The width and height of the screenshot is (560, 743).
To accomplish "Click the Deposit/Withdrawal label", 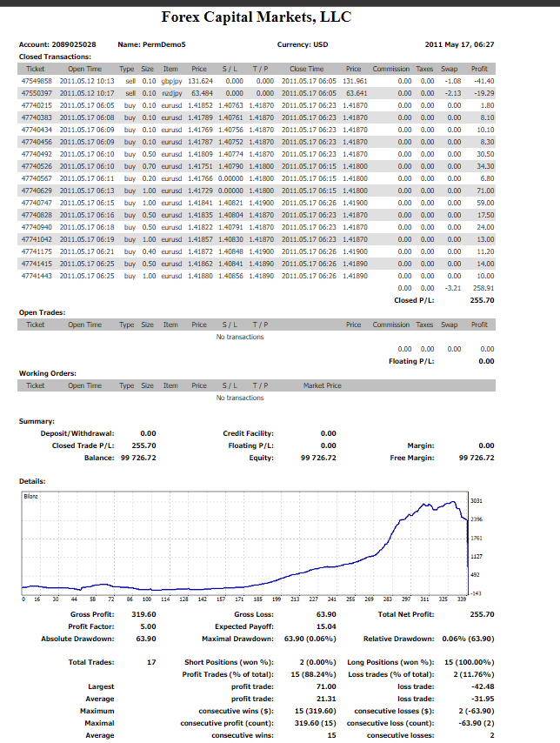I will (77, 433).
